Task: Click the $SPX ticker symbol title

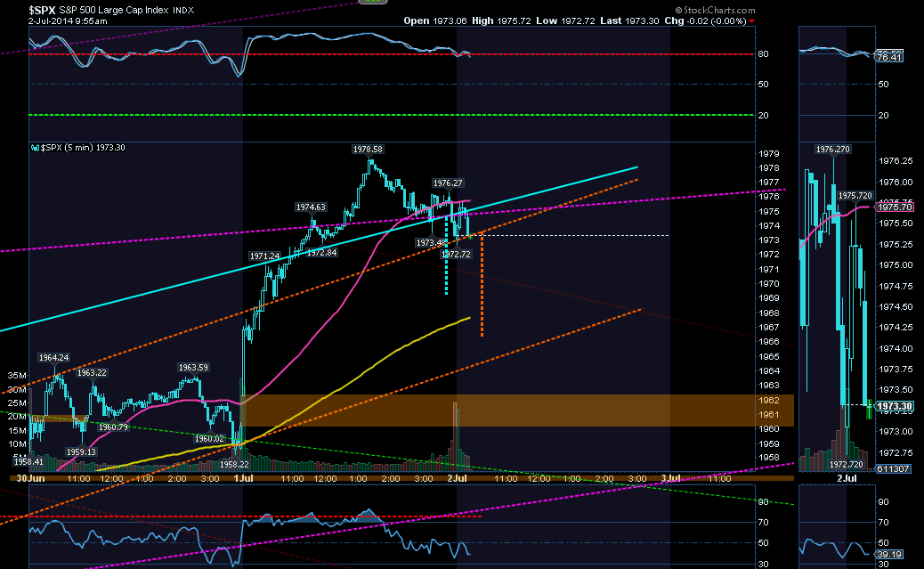Action: click(x=42, y=10)
